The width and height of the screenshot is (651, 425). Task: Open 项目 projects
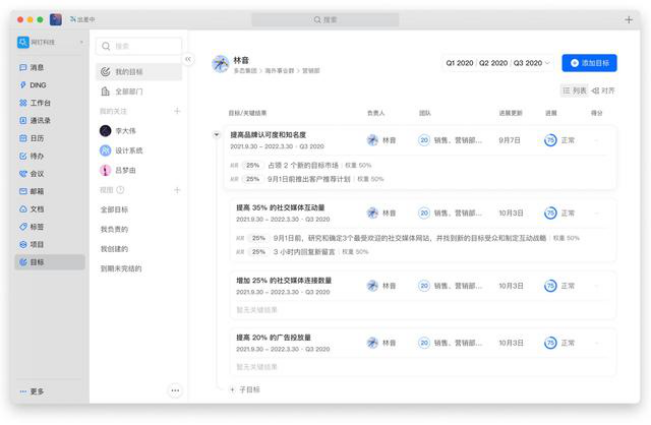point(32,244)
